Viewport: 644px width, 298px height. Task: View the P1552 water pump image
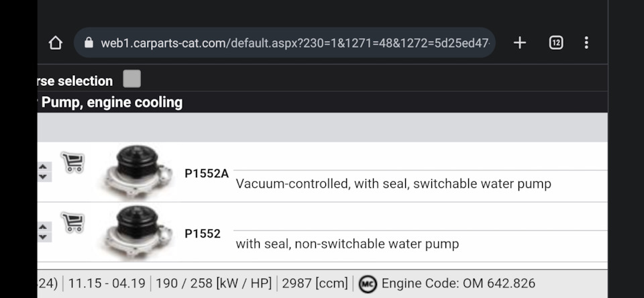[x=138, y=232]
